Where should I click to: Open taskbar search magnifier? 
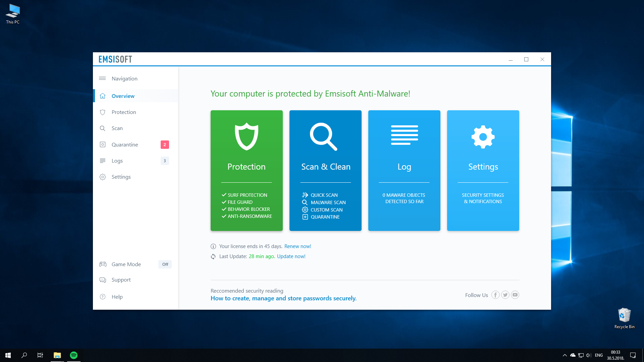coord(24,355)
